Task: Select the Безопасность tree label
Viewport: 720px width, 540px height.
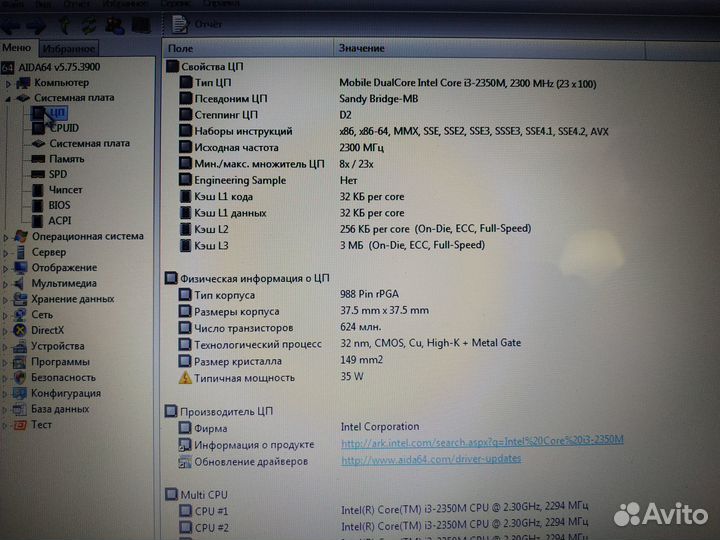Action: pyautogui.click(x=63, y=378)
